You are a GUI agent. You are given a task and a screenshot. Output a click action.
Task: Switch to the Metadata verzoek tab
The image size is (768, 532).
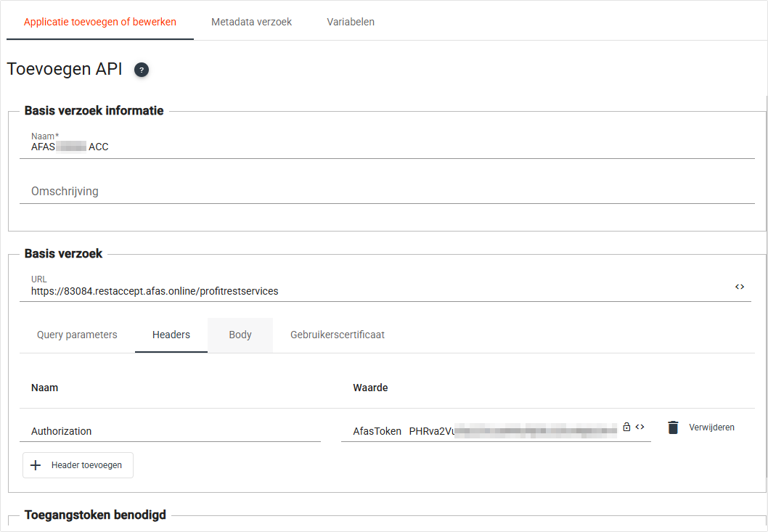pyautogui.click(x=251, y=22)
